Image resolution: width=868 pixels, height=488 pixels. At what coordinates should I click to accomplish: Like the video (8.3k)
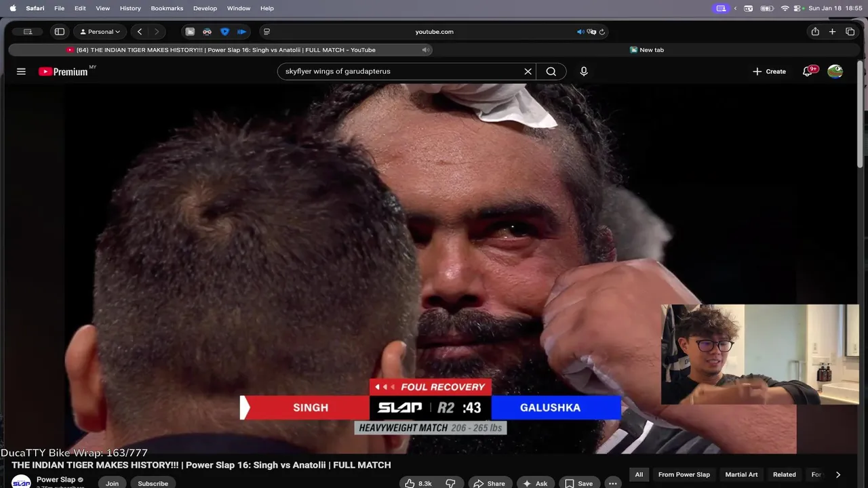tap(419, 483)
